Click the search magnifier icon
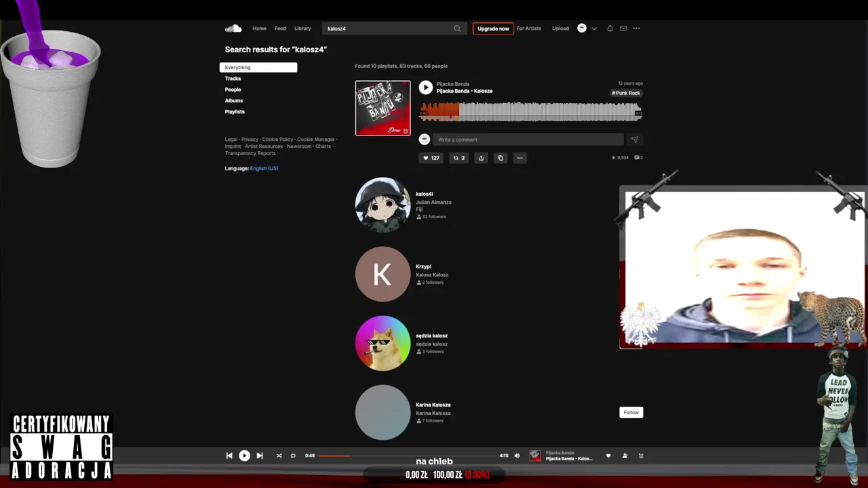Image resolution: width=868 pixels, height=488 pixels. pos(457,28)
